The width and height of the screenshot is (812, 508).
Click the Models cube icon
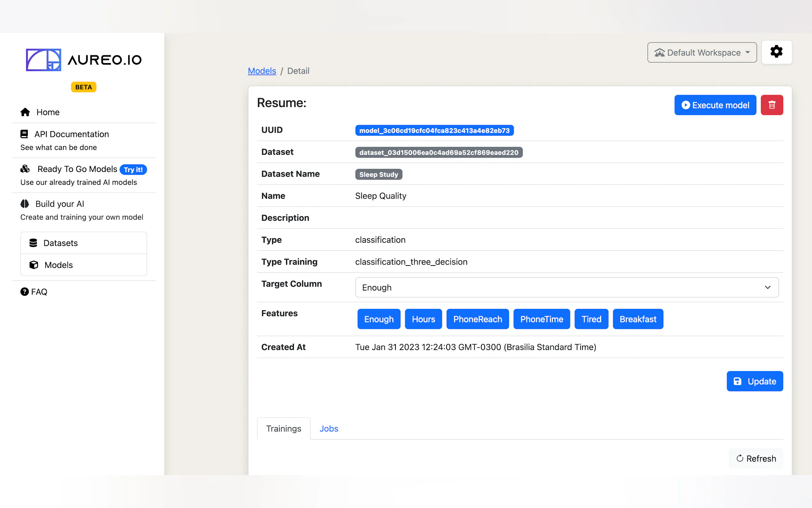(34, 265)
